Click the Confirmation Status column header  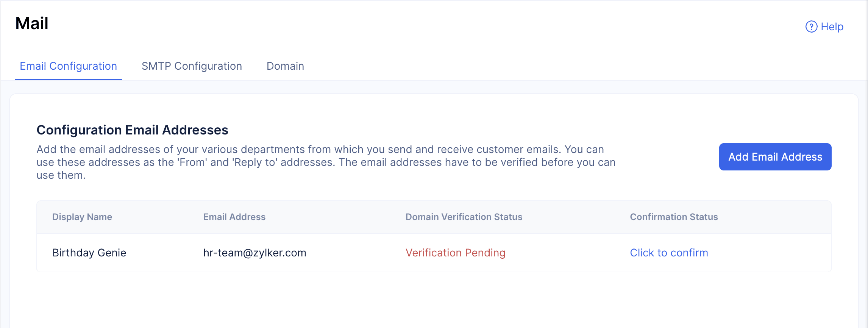tap(674, 217)
